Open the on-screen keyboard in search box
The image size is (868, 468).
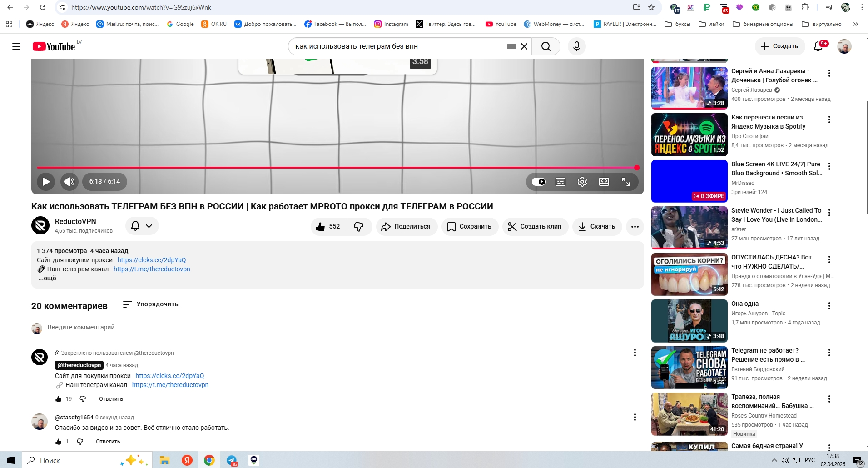511,46
